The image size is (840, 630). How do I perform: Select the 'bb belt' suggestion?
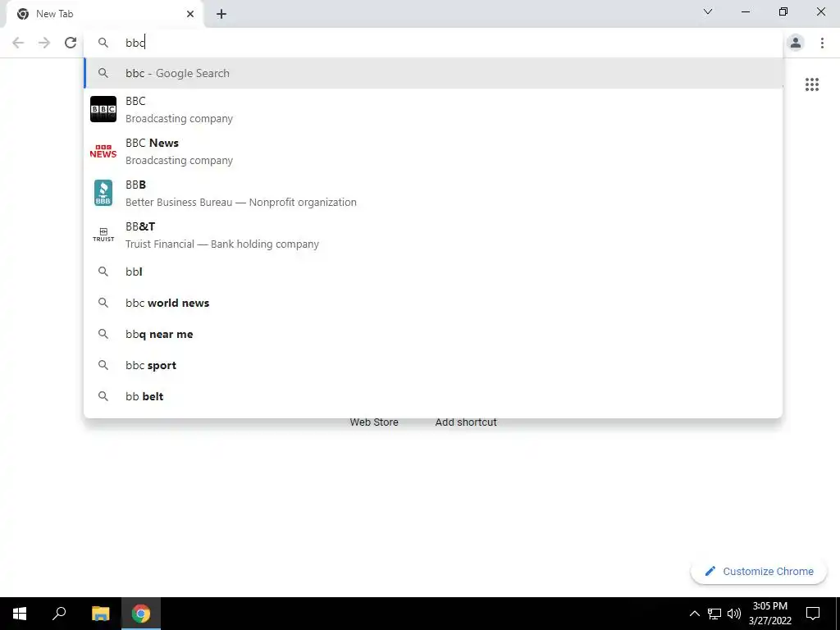coord(433,396)
